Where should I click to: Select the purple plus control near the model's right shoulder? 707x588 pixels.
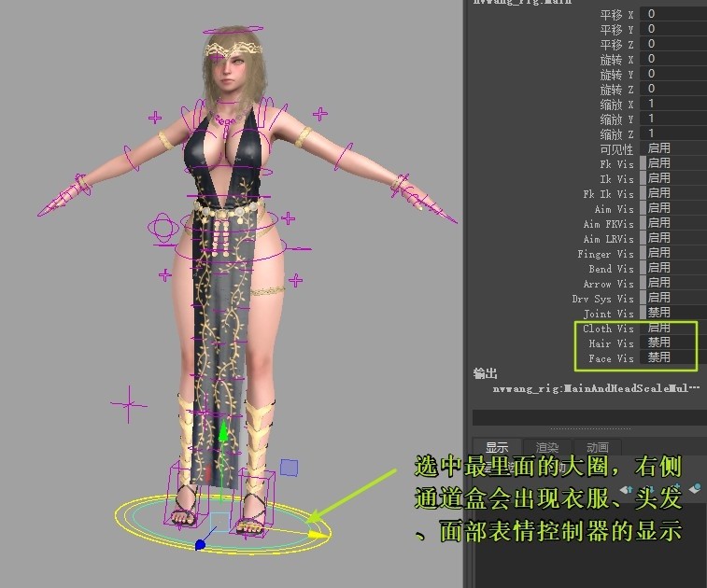(x=155, y=118)
